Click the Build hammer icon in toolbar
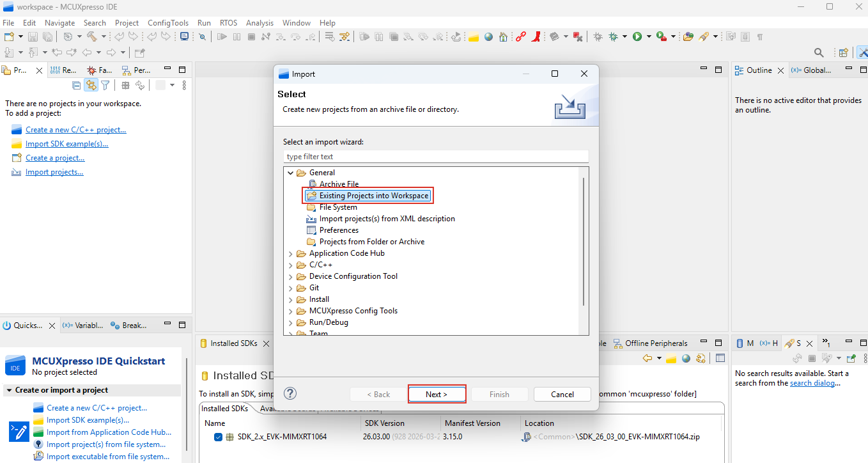 [x=91, y=36]
